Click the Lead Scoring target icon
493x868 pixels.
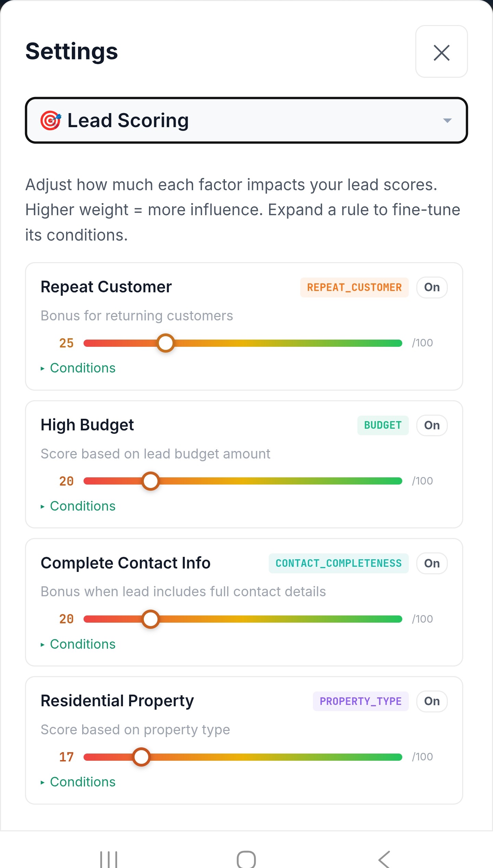51,120
